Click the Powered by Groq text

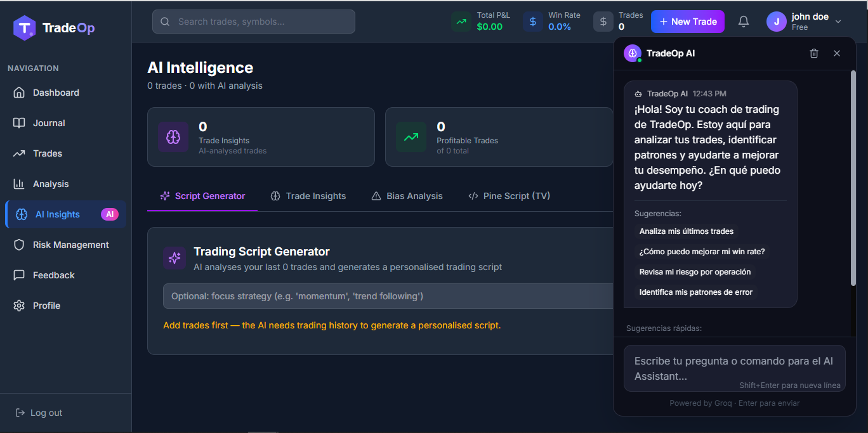[700, 403]
